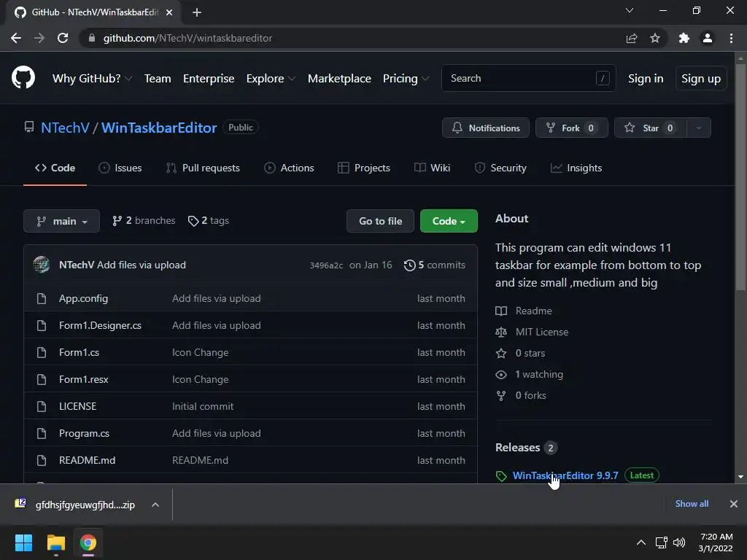Click the zip file icon in downloads bar
The width and height of the screenshot is (747, 560).
(x=20, y=503)
